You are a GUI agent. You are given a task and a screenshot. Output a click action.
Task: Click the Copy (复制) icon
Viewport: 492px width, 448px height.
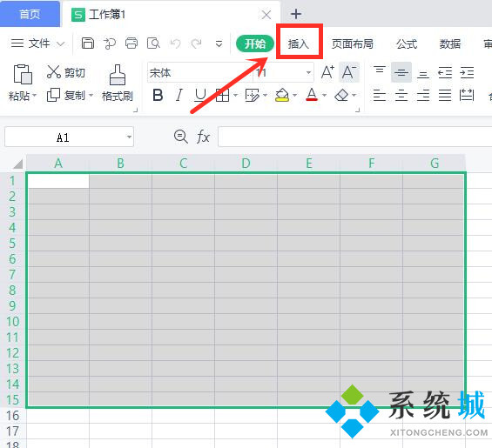click(x=53, y=95)
